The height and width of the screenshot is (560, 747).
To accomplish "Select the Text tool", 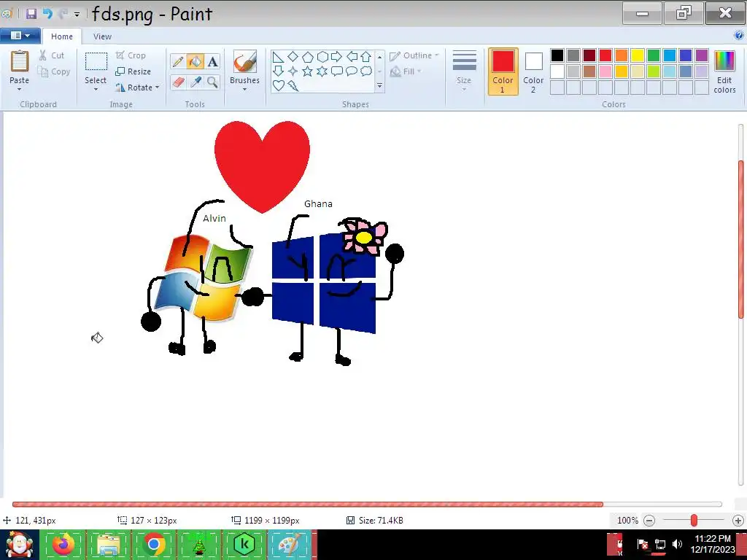I will click(x=212, y=61).
